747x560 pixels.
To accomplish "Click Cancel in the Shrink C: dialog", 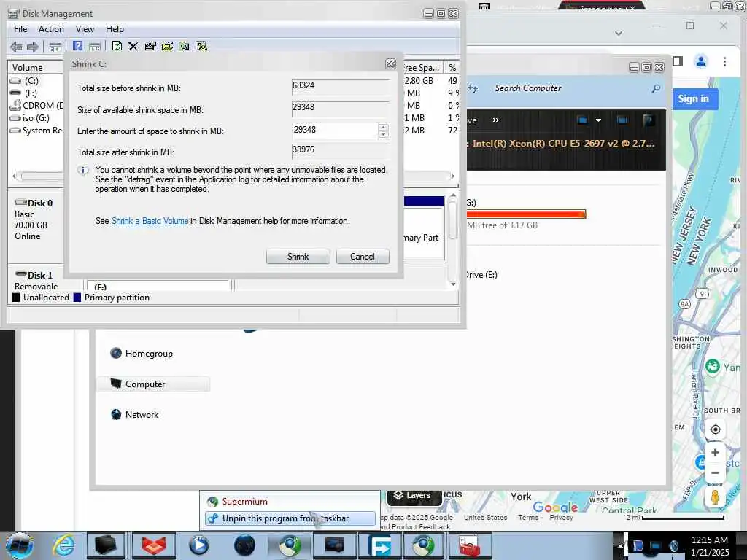I will [363, 257].
